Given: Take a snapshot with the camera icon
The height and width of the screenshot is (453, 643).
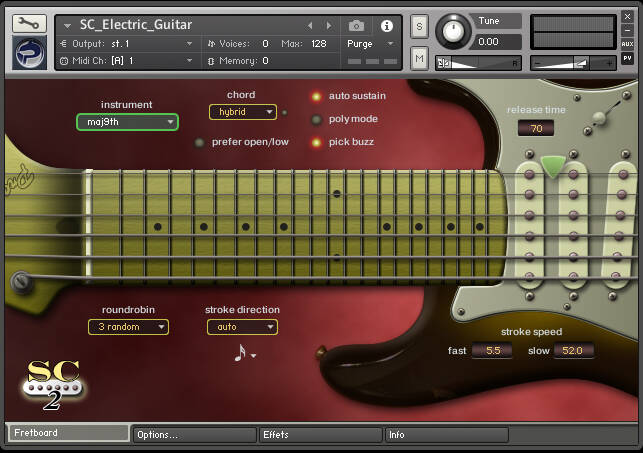Looking at the screenshot, I should click(x=356, y=26).
